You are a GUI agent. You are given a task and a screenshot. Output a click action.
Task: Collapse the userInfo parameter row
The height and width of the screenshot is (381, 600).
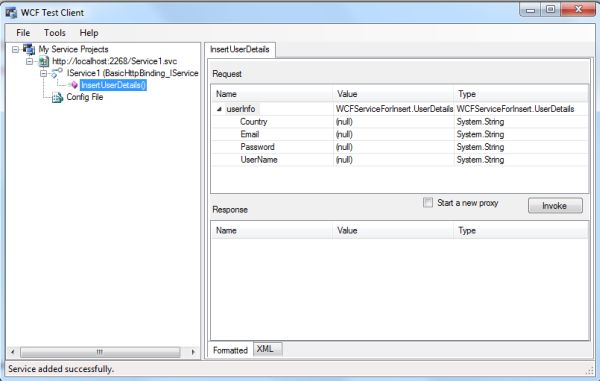pos(219,109)
